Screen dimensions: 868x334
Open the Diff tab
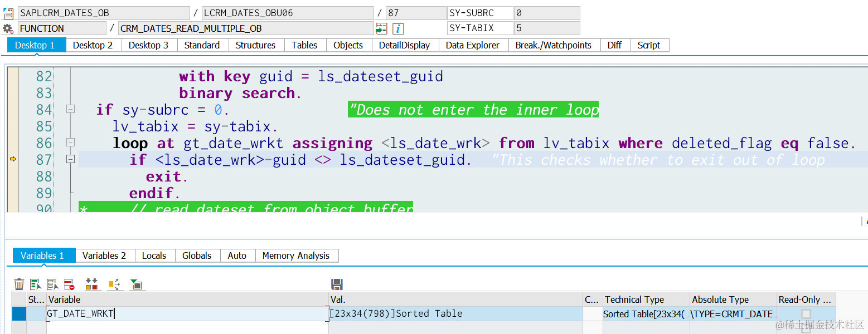tap(615, 45)
